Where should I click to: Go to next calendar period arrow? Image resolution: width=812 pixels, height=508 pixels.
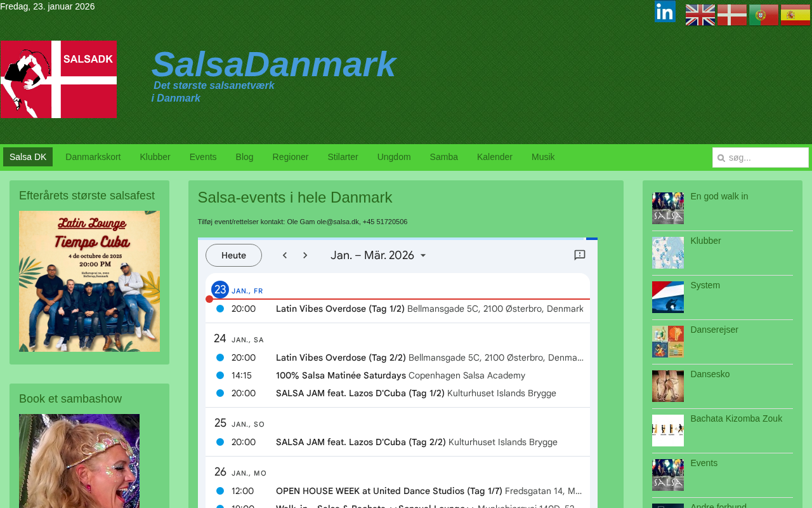tap(305, 255)
